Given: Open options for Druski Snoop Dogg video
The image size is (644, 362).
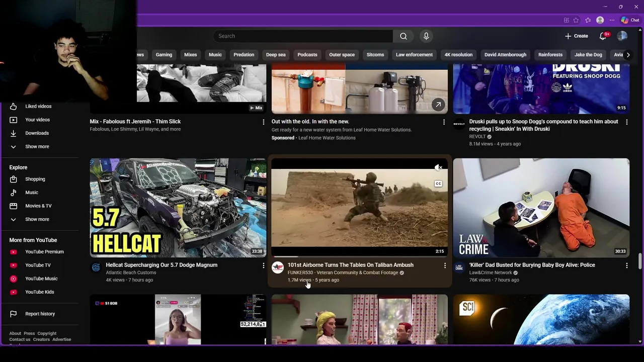Looking at the screenshot, I should pos(626,122).
